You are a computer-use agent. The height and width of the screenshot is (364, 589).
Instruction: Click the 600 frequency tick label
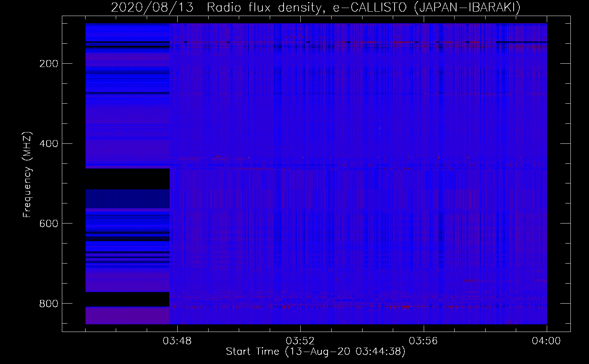coord(49,223)
